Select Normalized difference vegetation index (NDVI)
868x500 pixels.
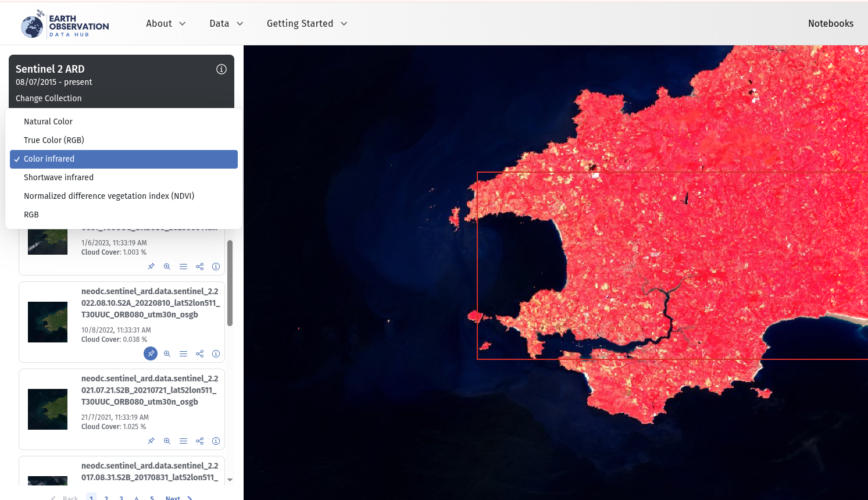[124, 196]
